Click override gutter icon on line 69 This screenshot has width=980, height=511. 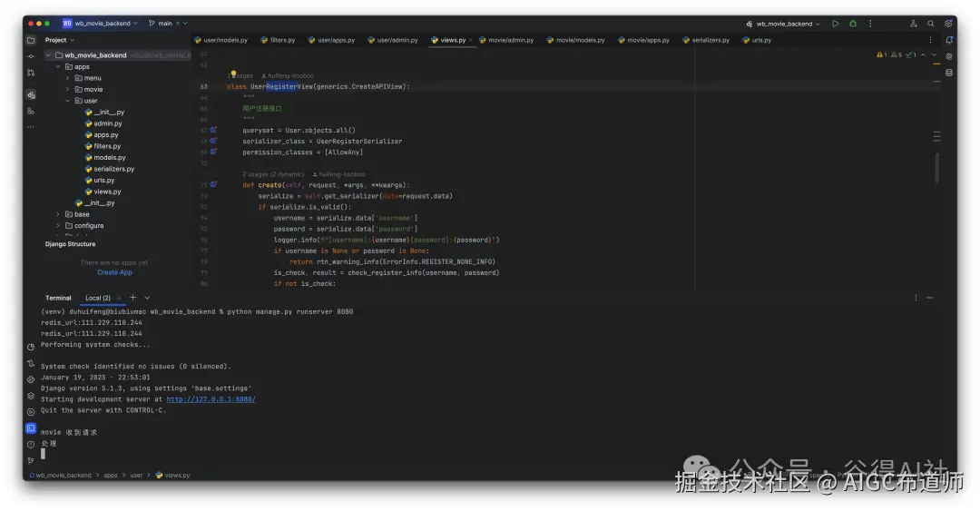click(213, 152)
